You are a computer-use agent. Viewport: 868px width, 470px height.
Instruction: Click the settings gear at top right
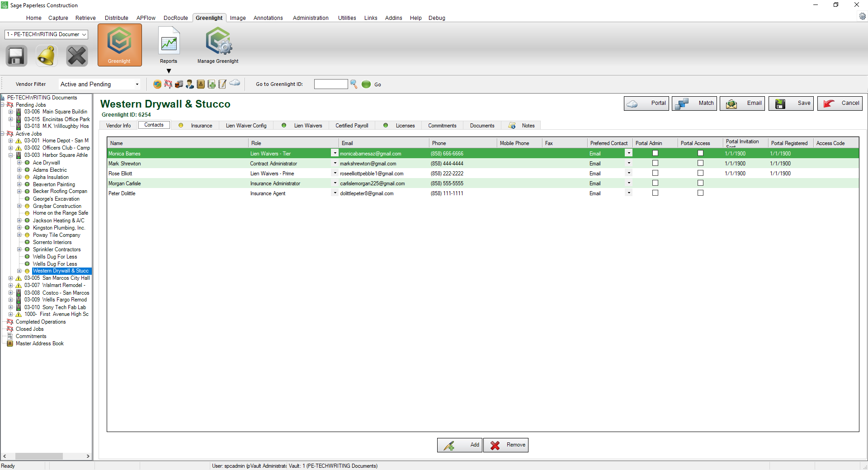point(862,16)
